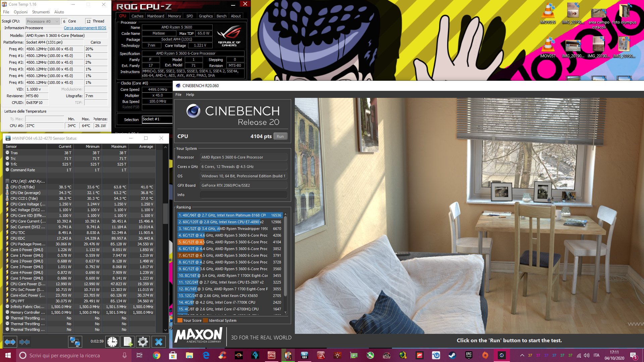Switch to CPU-Z Mainboard tab

click(x=156, y=16)
